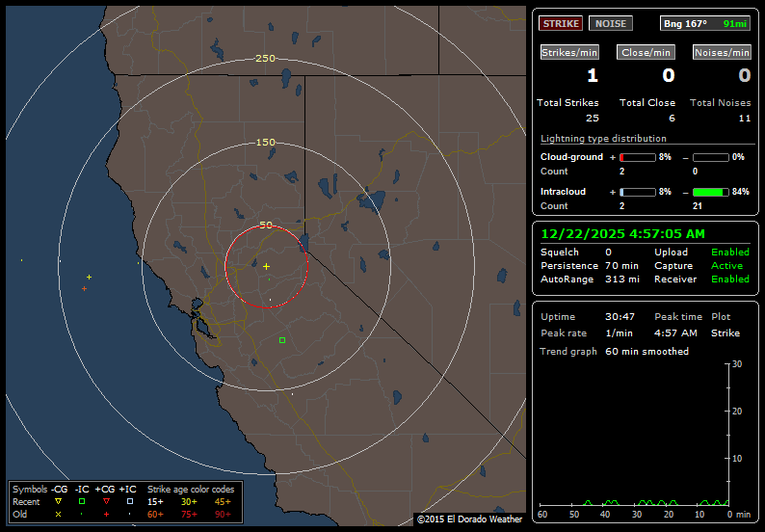Viewport: 765px width, 532px height.
Task: Click the yellow crosshair at the map center
Action: tap(266, 266)
